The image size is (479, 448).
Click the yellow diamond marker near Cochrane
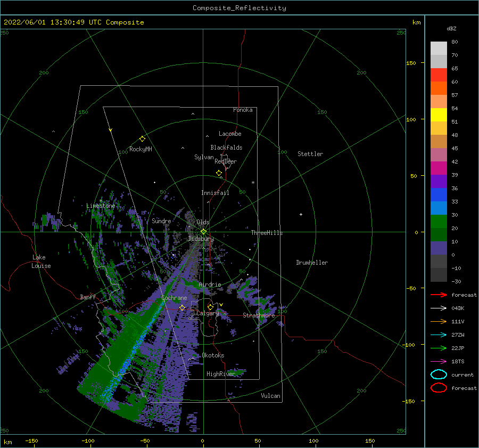(182, 307)
